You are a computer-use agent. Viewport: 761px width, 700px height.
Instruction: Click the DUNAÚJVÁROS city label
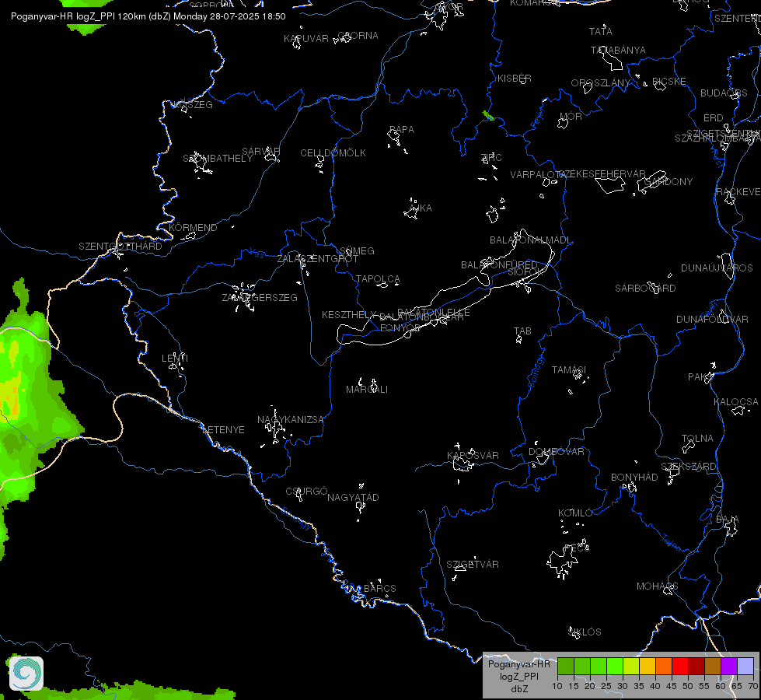coord(717,268)
